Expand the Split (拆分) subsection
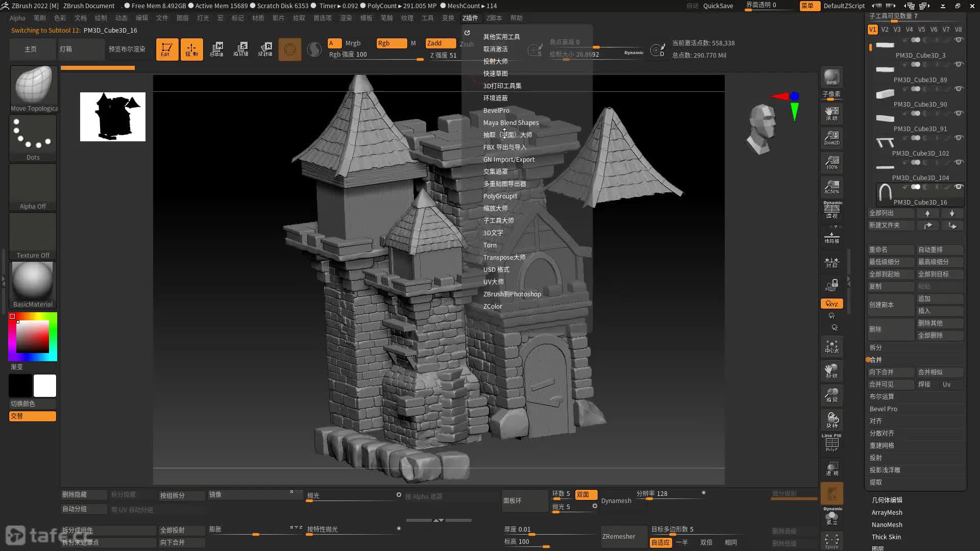The height and width of the screenshot is (551, 980). [x=876, y=347]
